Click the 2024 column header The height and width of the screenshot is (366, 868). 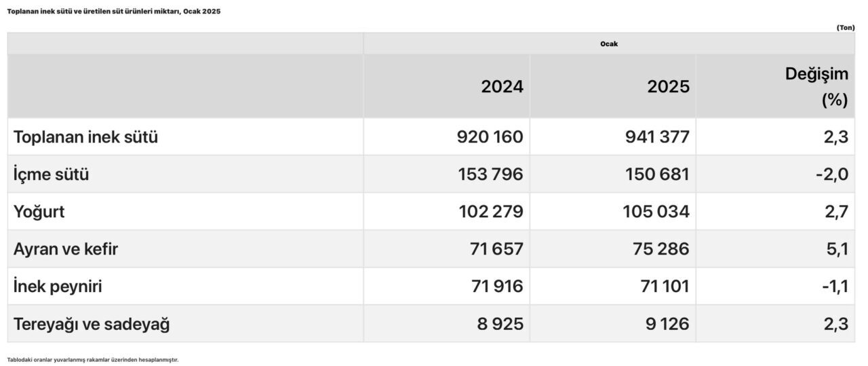click(502, 87)
